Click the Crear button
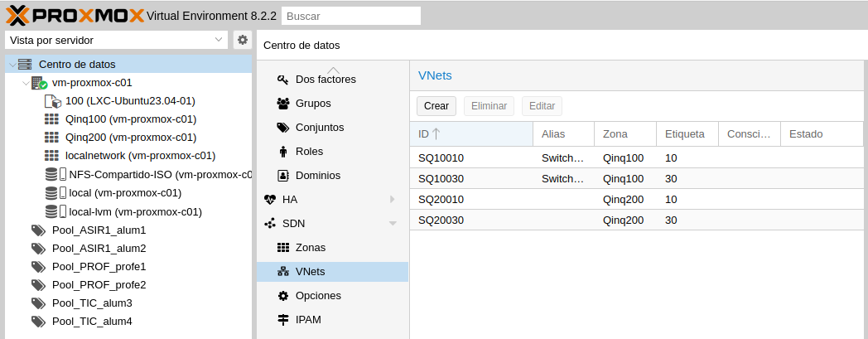This screenshot has height=339, width=868. pos(436,106)
